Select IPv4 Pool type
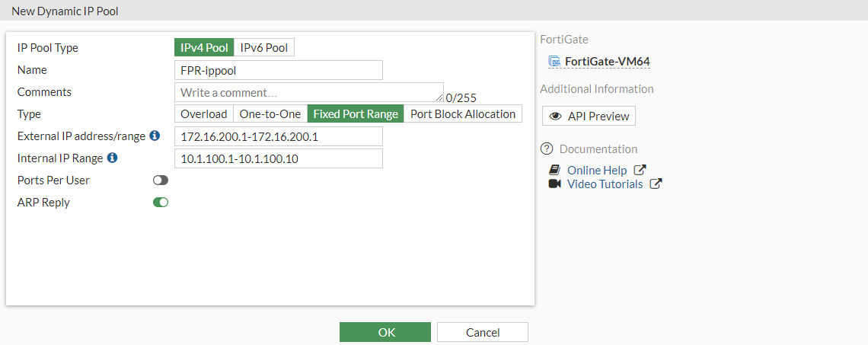Screen dimensions: 868x345 (x=204, y=48)
